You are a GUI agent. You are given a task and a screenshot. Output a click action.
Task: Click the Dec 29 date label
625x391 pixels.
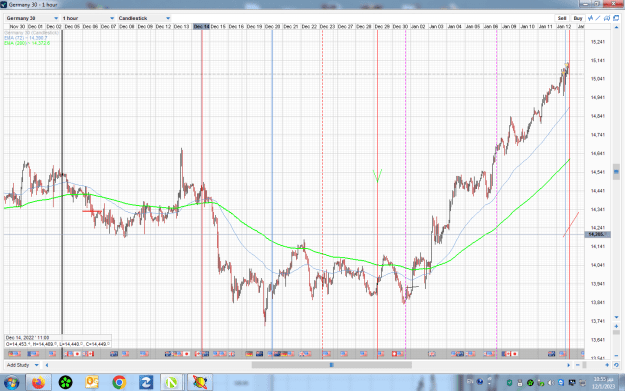point(382,27)
